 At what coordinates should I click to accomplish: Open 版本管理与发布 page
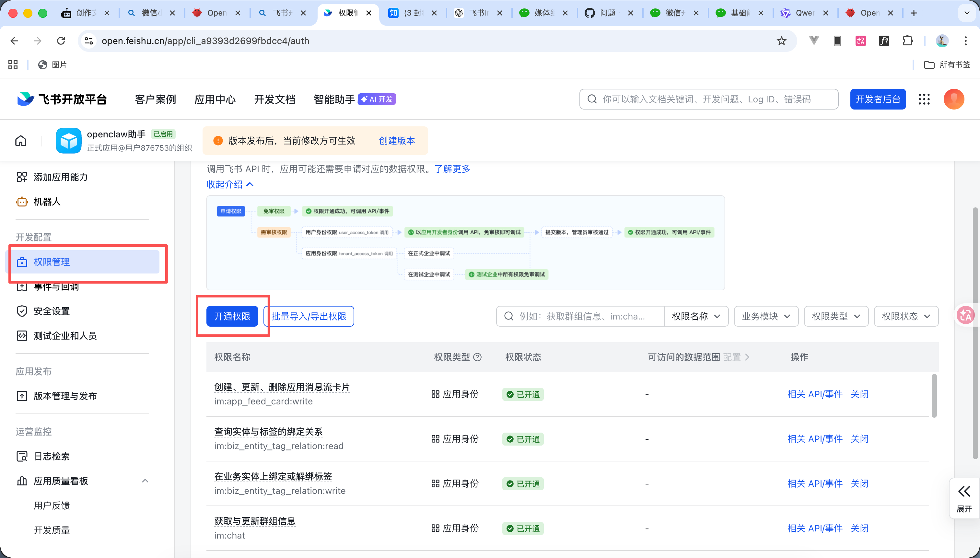pyautogui.click(x=65, y=396)
